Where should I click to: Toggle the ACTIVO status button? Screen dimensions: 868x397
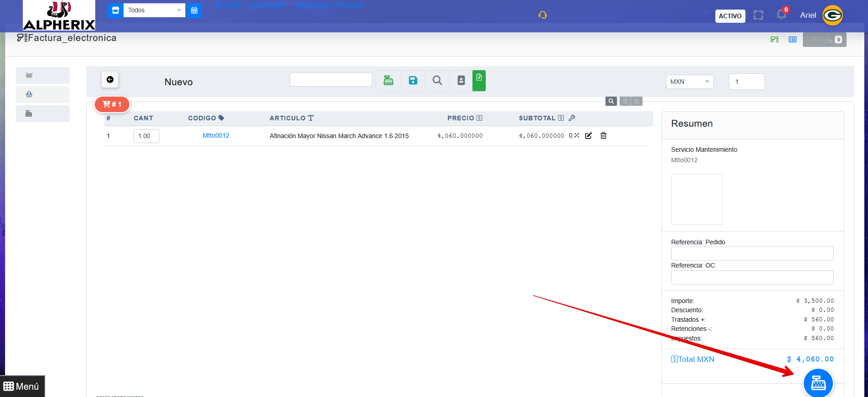click(730, 16)
